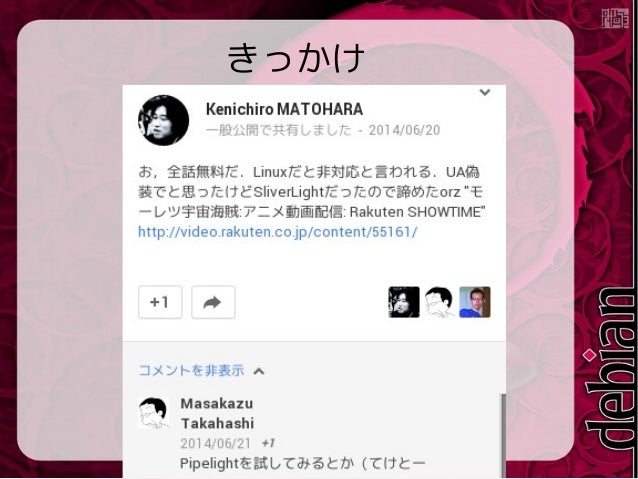The image size is (638, 479).
Task: Click the comments area scrollbar
Action: (503, 436)
